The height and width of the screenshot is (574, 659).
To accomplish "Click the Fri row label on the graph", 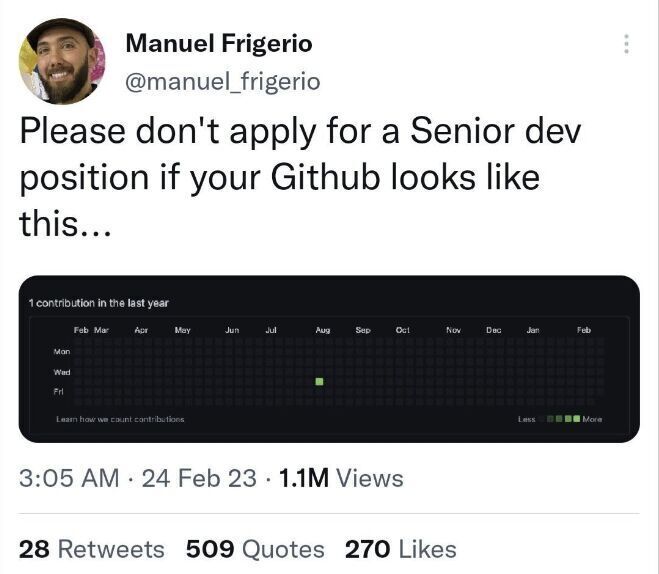I will coord(59,390).
